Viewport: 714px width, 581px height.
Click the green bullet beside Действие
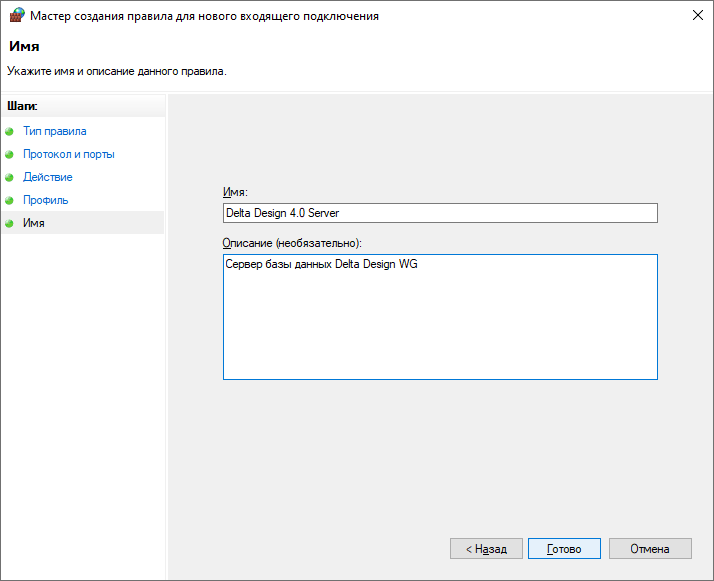(x=10, y=177)
